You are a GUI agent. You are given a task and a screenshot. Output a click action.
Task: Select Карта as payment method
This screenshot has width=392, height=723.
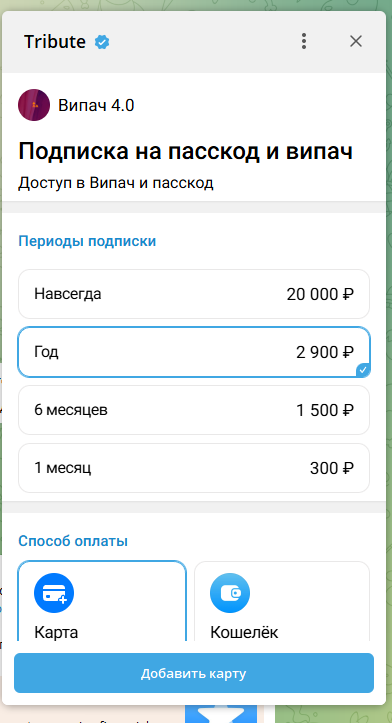[x=102, y=601]
